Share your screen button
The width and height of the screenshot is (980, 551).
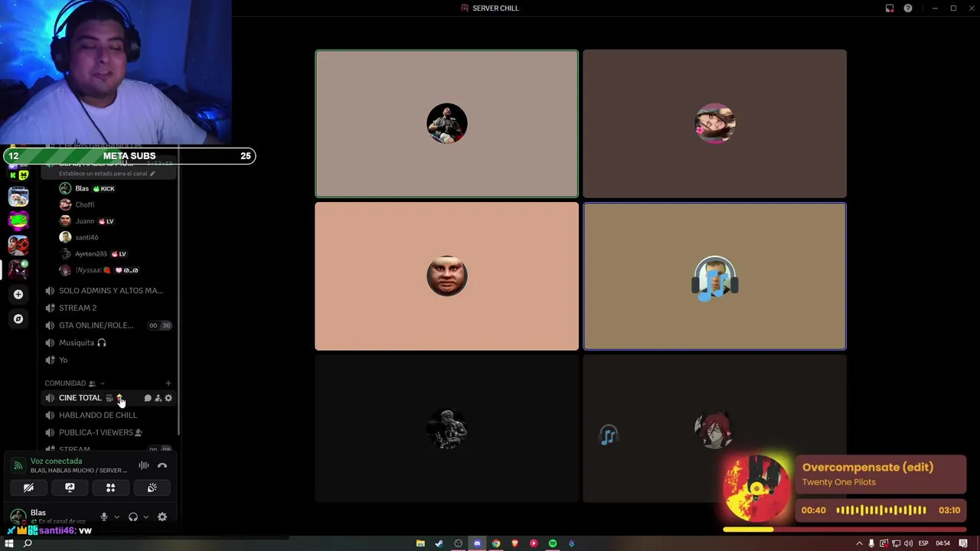pos(70,487)
